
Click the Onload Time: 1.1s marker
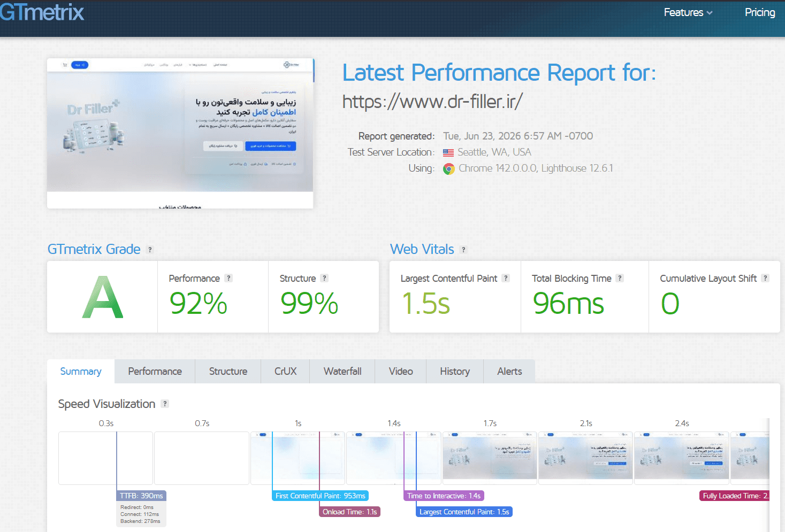click(x=349, y=512)
